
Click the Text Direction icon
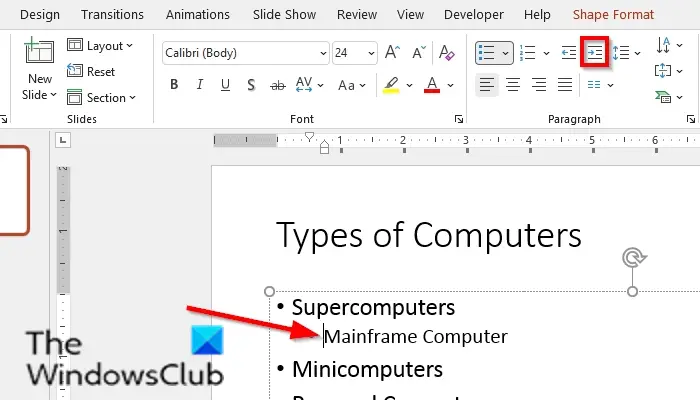(663, 45)
